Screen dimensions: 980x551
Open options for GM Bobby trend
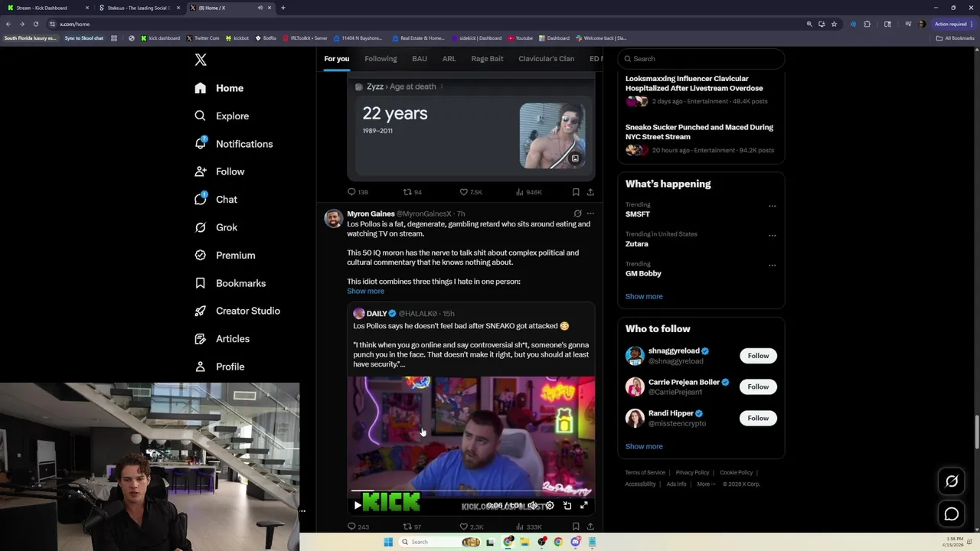pyautogui.click(x=772, y=266)
